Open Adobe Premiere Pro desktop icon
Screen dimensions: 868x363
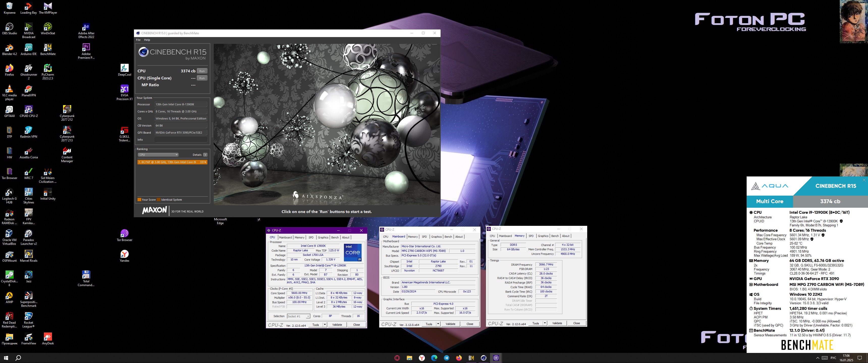(86, 51)
